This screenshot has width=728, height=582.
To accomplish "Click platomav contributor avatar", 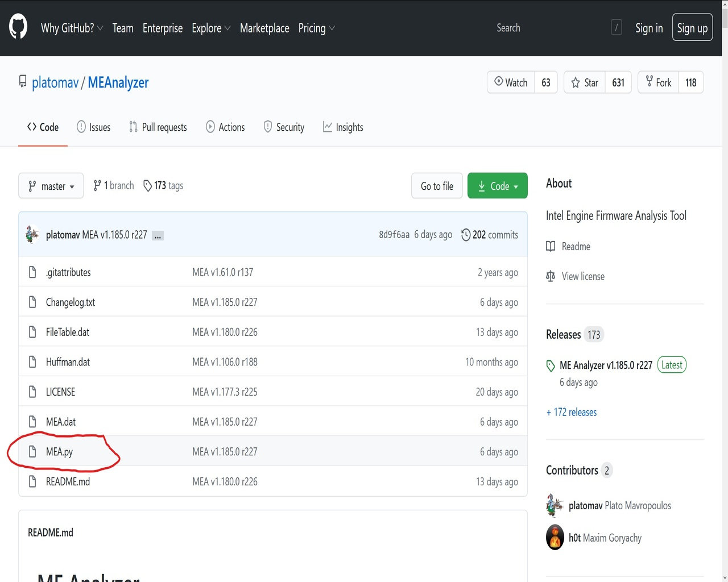I will (555, 505).
